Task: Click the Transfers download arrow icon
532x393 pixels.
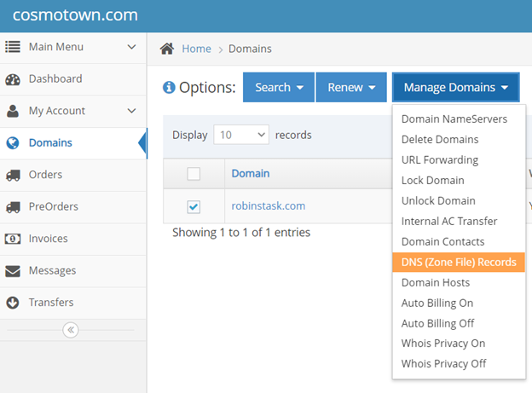Action: (13, 303)
